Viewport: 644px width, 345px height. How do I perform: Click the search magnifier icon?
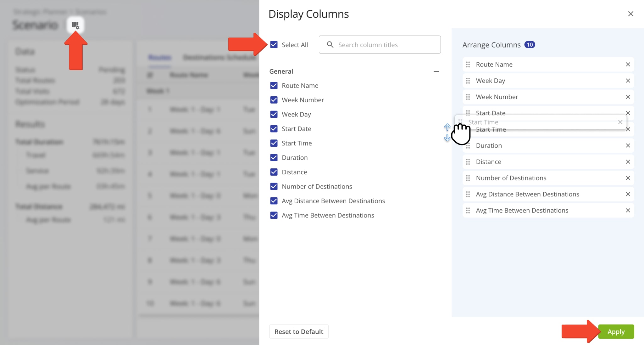coord(330,45)
